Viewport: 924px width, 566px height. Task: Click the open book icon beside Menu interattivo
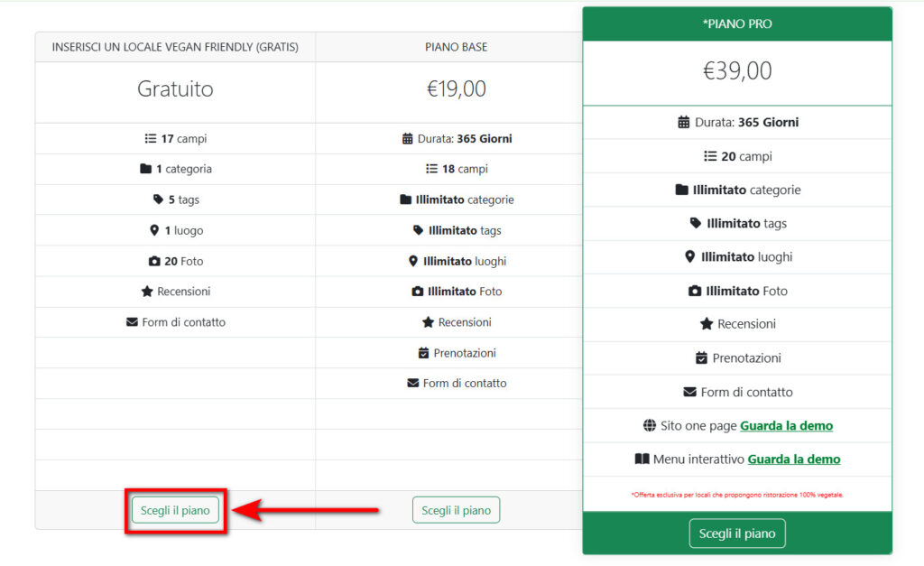pyautogui.click(x=642, y=459)
